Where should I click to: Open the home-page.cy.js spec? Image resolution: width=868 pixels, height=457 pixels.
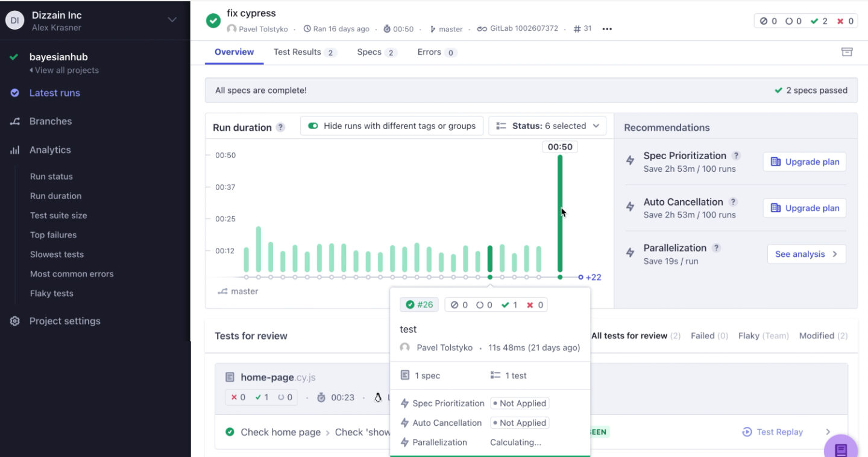pyautogui.click(x=278, y=377)
